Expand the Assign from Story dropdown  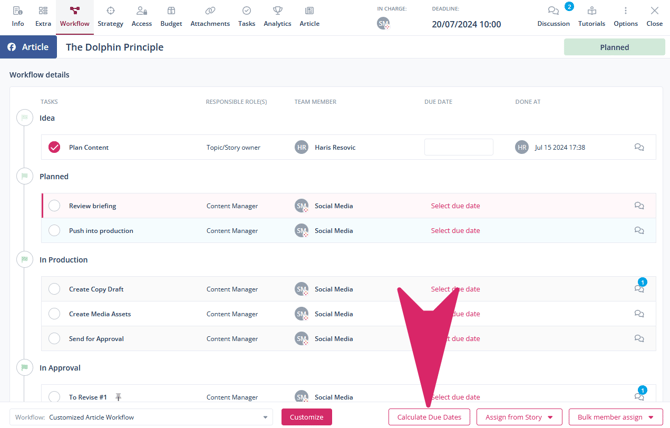pos(520,417)
